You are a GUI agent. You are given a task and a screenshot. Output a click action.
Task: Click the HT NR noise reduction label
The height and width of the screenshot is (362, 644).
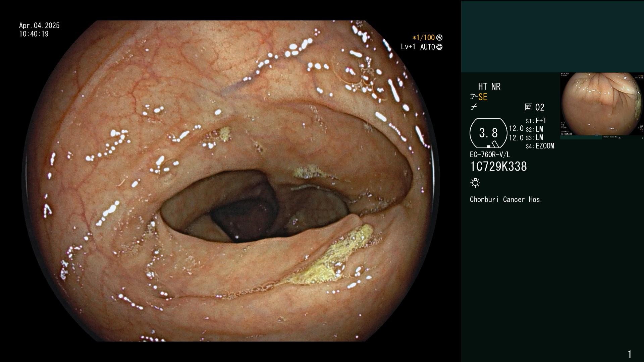coord(489,87)
